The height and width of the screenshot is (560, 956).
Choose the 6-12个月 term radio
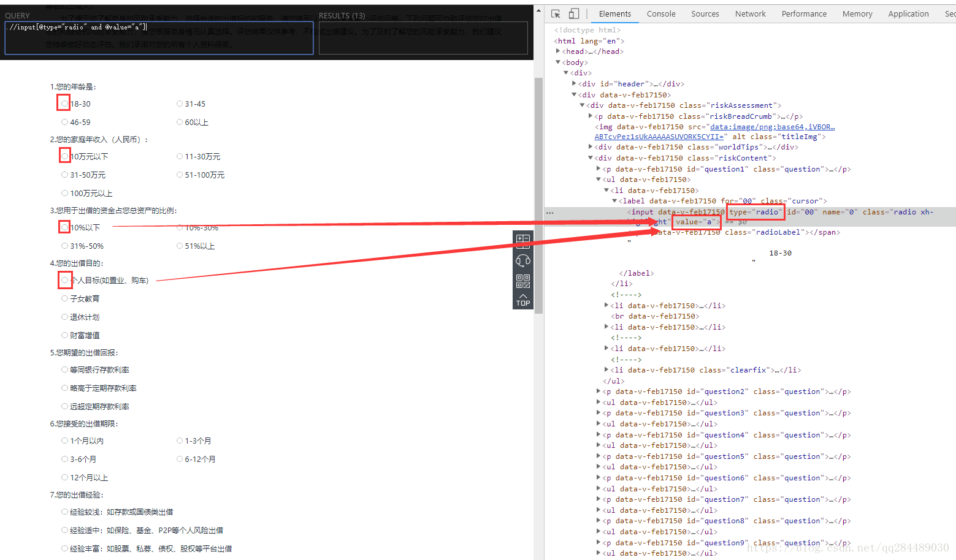click(180, 459)
